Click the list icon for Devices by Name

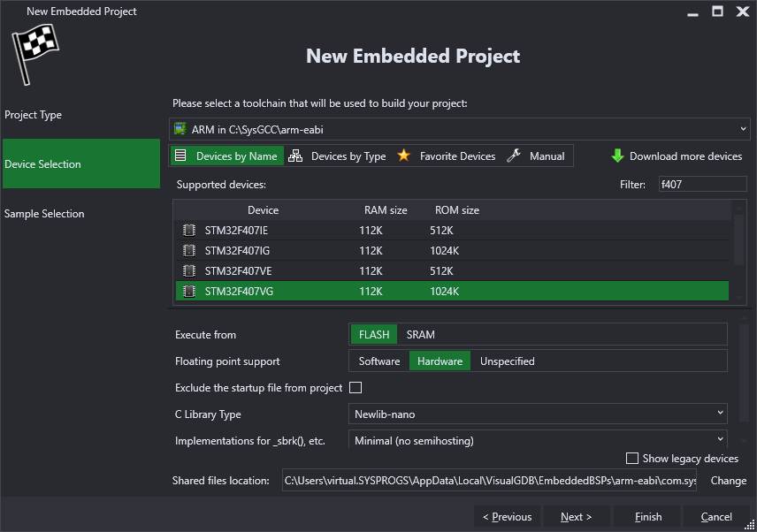coord(180,156)
